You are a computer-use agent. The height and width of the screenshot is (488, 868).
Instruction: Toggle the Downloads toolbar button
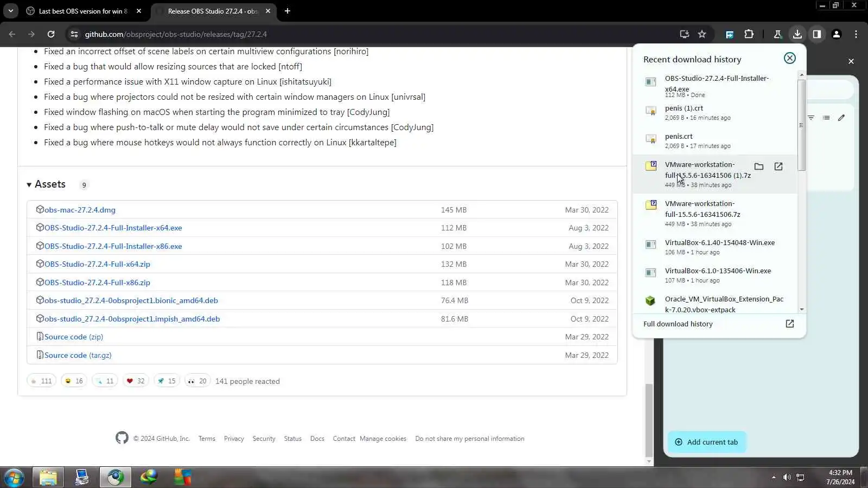click(x=797, y=34)
